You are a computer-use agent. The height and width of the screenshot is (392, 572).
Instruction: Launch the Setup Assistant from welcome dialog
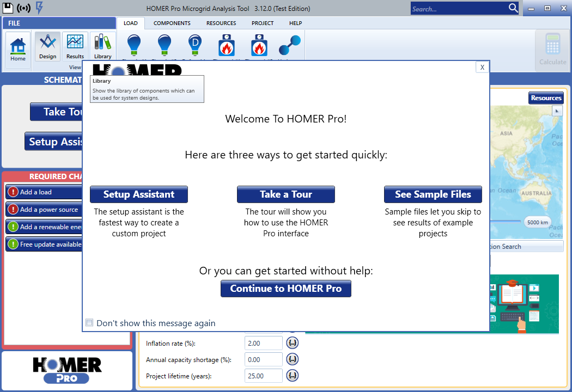pyautogui.click(x=139, y=194)
